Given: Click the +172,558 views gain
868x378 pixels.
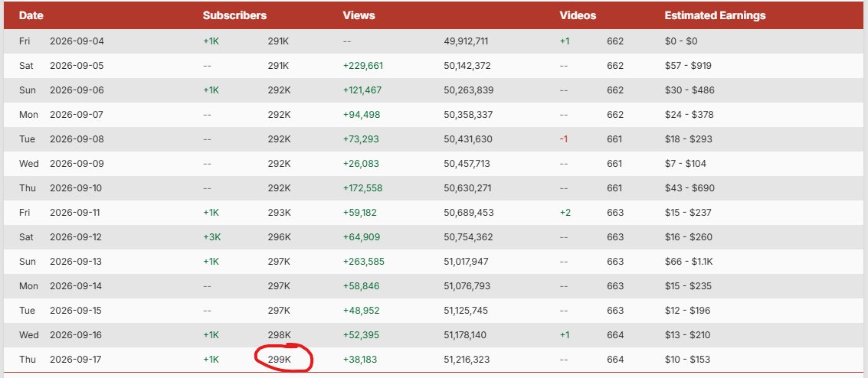Looking at the screenshot, I should coord(362,188).
